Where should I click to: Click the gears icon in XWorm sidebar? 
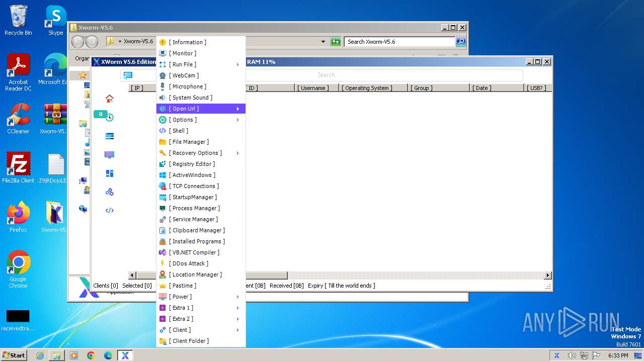[109, 192]
